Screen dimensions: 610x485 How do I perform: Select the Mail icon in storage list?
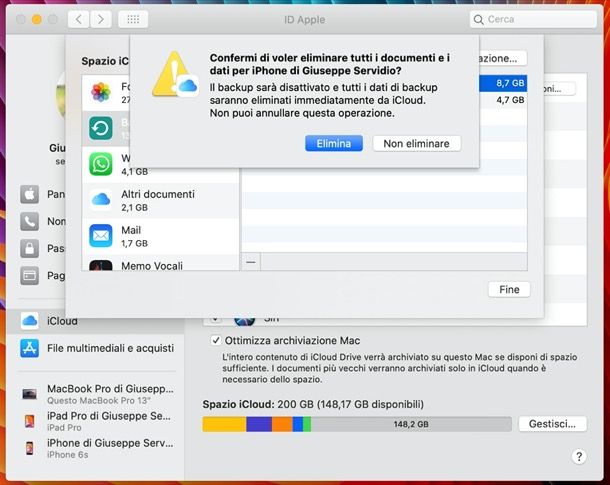tap(101, 236)
